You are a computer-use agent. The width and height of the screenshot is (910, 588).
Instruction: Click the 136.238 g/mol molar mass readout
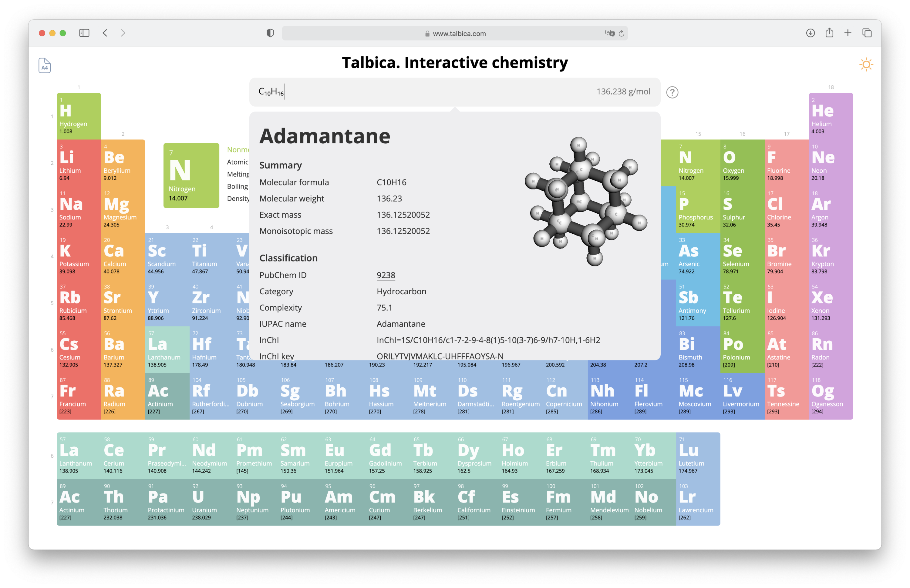pyautogui.click(x=623, y=92)
